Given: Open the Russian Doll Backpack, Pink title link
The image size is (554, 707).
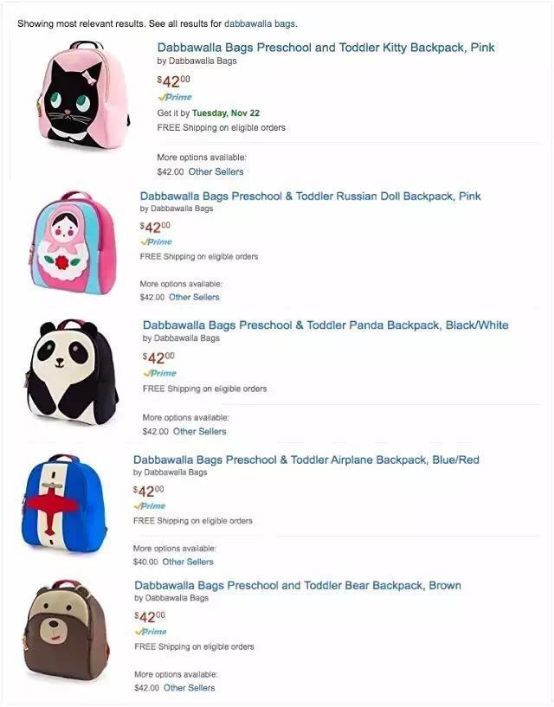Looking at the screenshot, I should pos(311,196).
